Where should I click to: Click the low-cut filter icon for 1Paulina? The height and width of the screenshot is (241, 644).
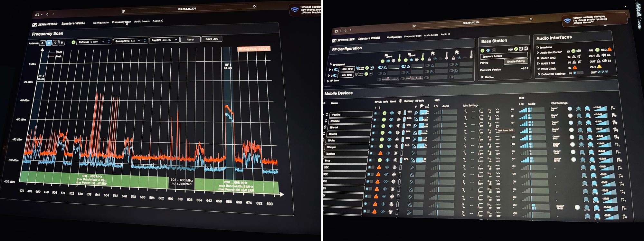pos(481,112)
